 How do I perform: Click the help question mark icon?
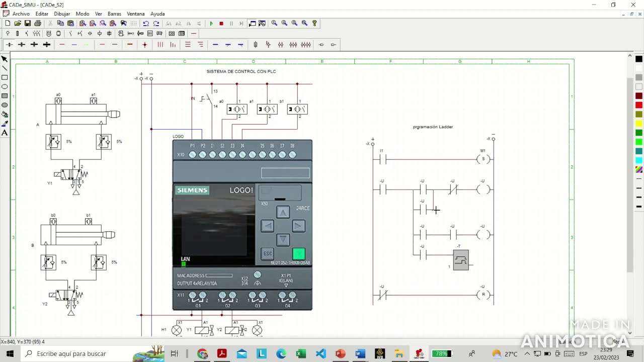pyautogui.click(x=314, y=23)
